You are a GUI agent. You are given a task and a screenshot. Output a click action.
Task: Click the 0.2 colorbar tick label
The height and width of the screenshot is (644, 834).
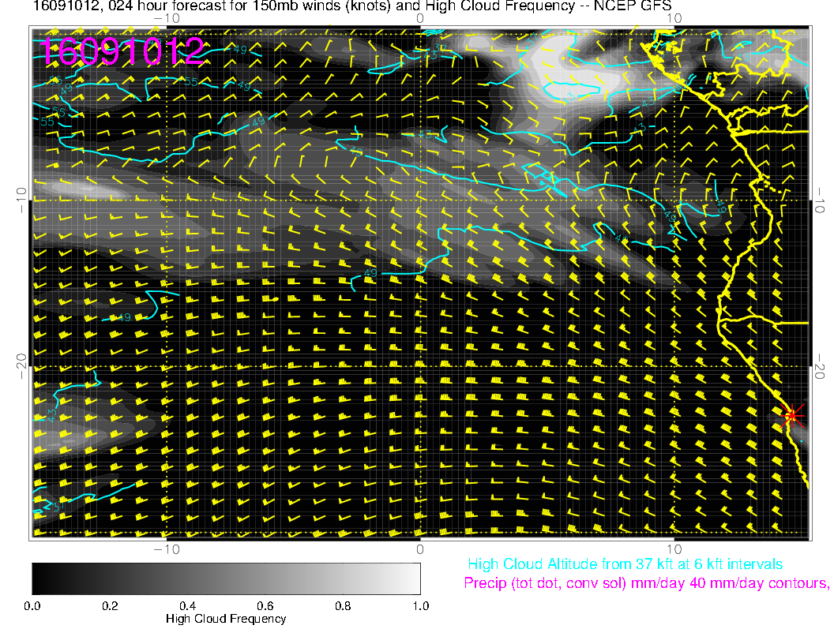pos(110,606)
